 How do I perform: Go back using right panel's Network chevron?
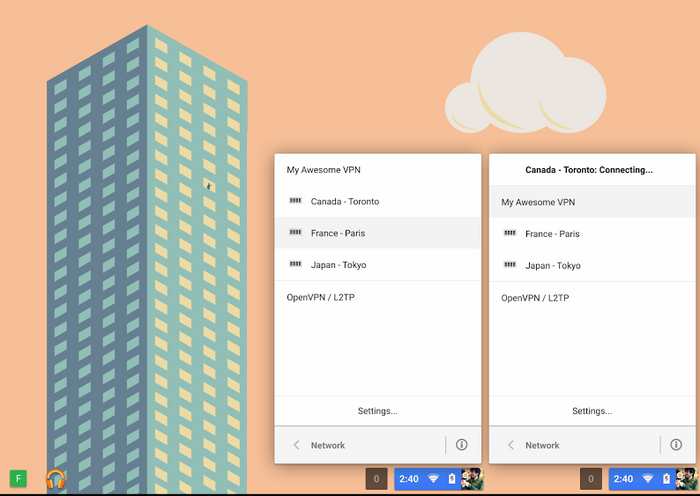pos(511,445)
